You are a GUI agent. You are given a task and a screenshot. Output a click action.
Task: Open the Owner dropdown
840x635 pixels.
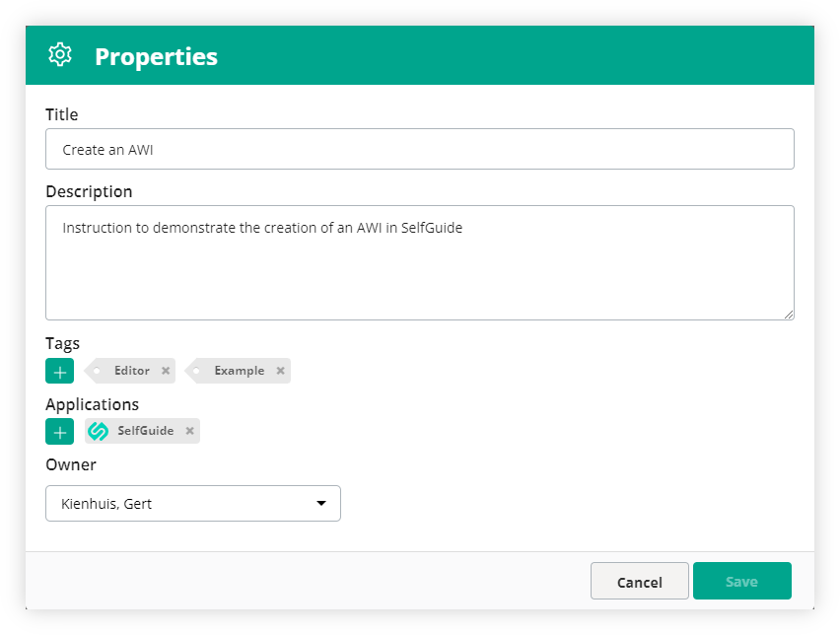[192, 503]
